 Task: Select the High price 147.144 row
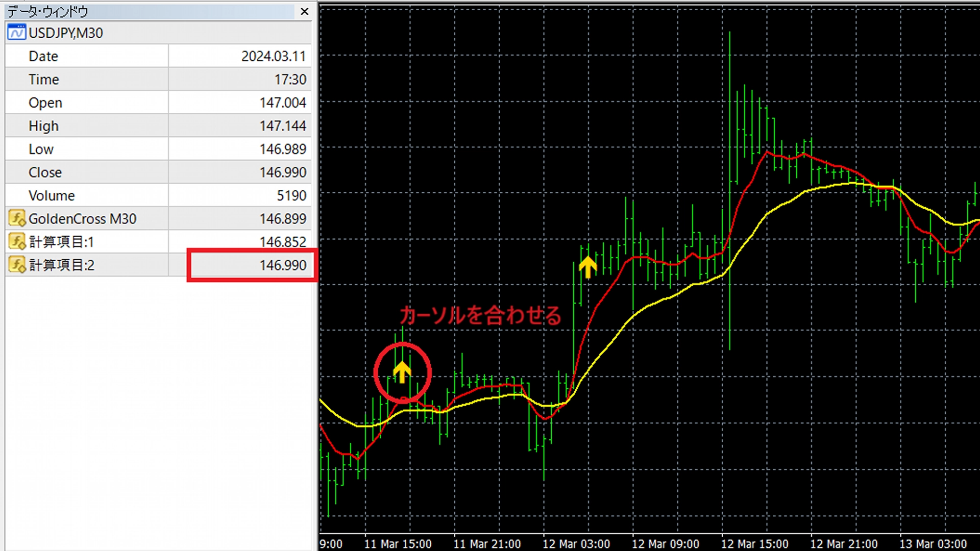pos(282,126)
